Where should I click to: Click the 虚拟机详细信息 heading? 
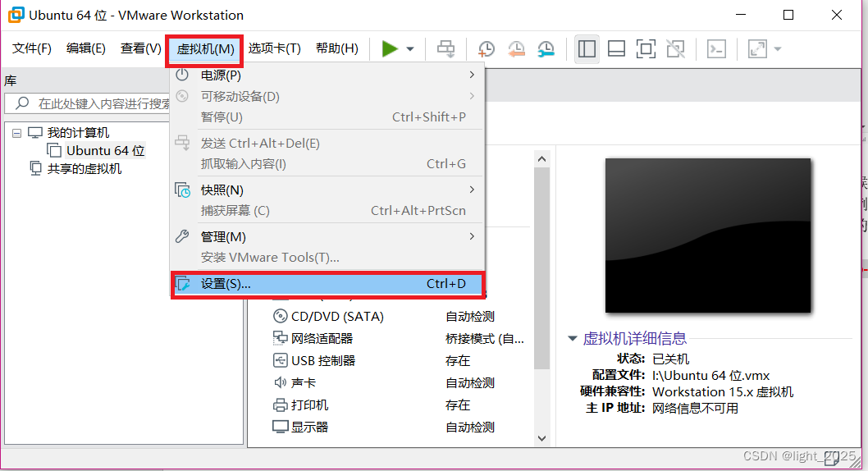tap(634, 338)
